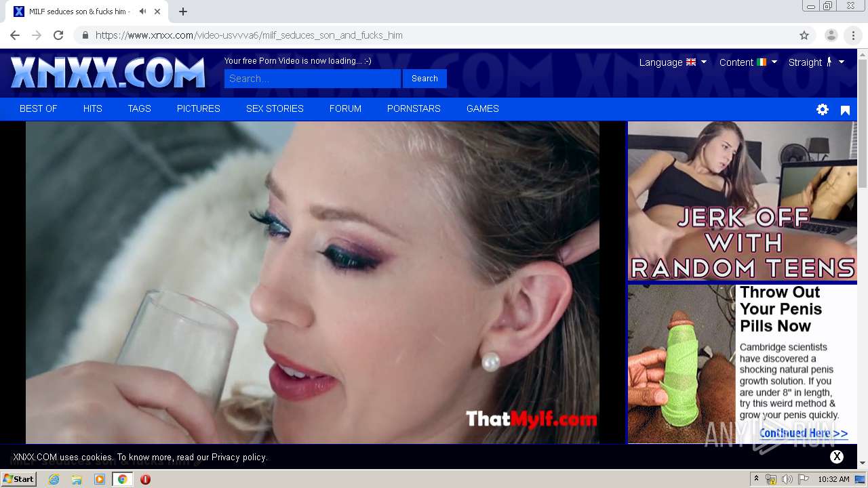Mute the tab audio speaker icon

[x=142, y=12]
